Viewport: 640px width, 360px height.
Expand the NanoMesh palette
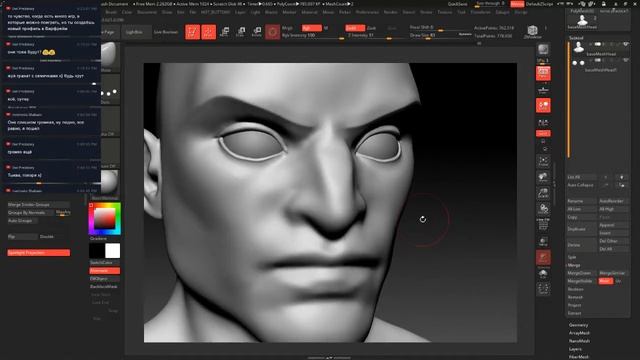click(579, 341)
